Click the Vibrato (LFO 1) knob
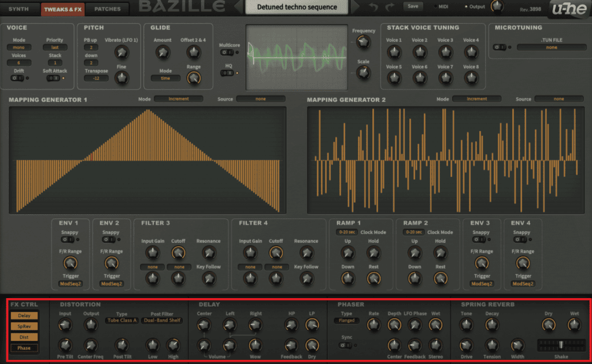Screen dimensions: 592x364 121,53
